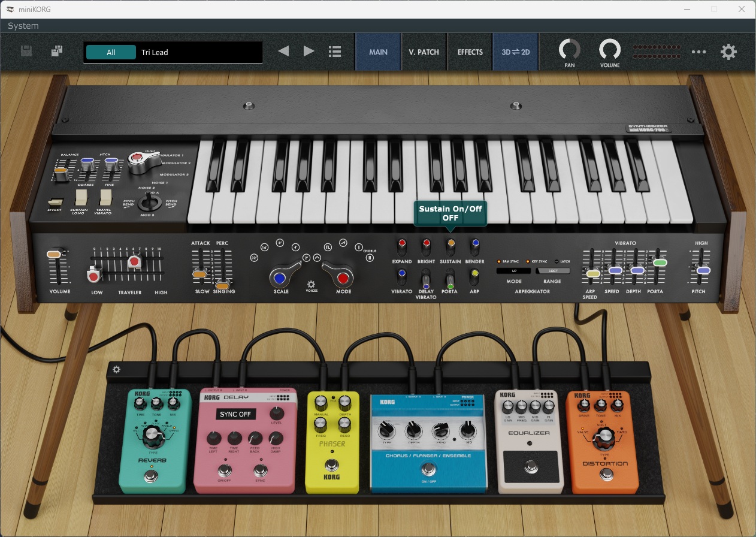Select the 2' scale footage marker
This screenshot has width=756, height=537.
(x=306, y=258)
